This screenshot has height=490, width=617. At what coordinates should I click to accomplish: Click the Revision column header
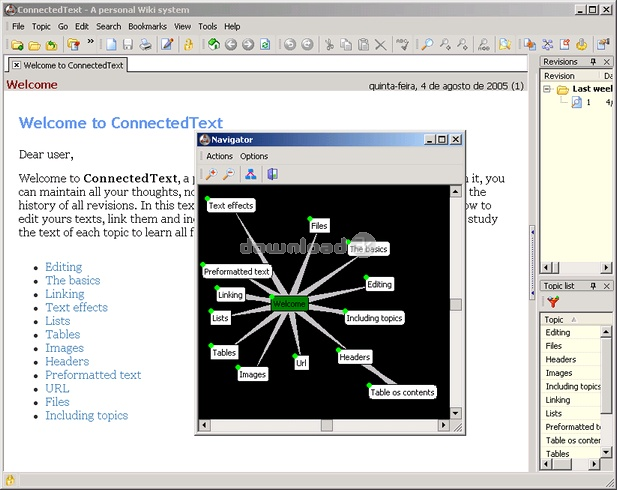569,76
